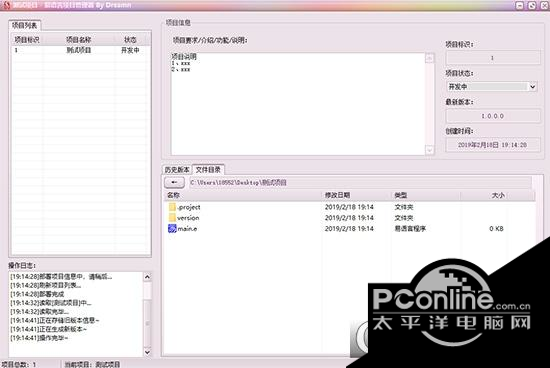The image size is (550, 368).
Task: Click the 0 KB size of main.e
Action: coord(496,229)
